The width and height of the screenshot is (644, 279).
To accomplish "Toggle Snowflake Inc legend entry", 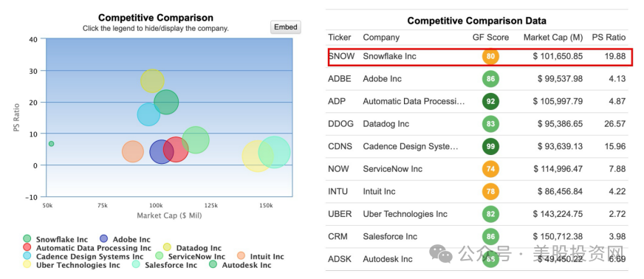I will pyautogui.click(x=55, y=239).
